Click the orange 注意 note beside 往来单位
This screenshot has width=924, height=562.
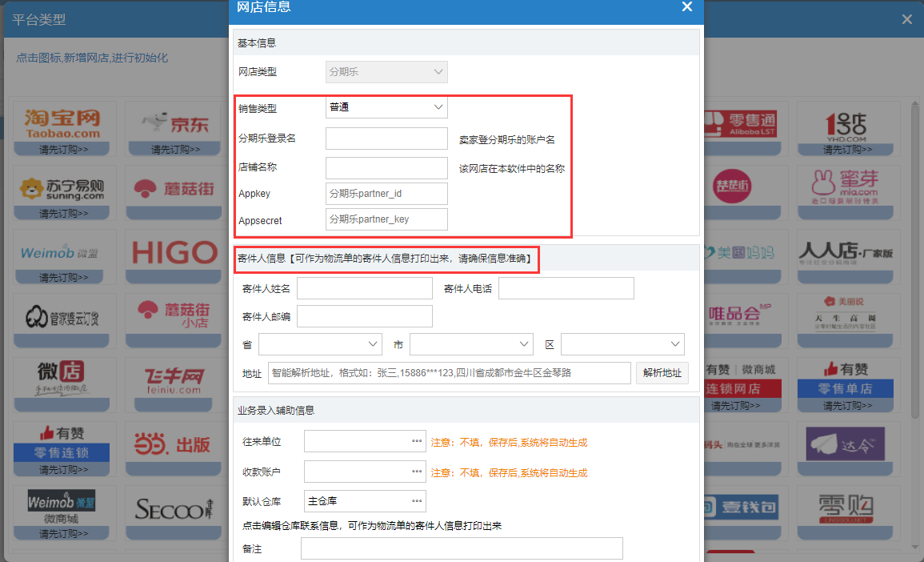coord(509,443)
